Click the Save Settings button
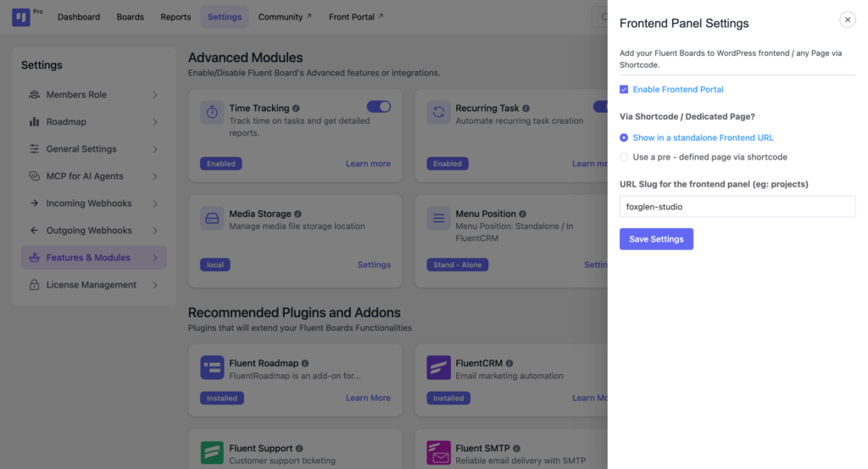The height and width of the screenshot is (469, 868). 656,238
